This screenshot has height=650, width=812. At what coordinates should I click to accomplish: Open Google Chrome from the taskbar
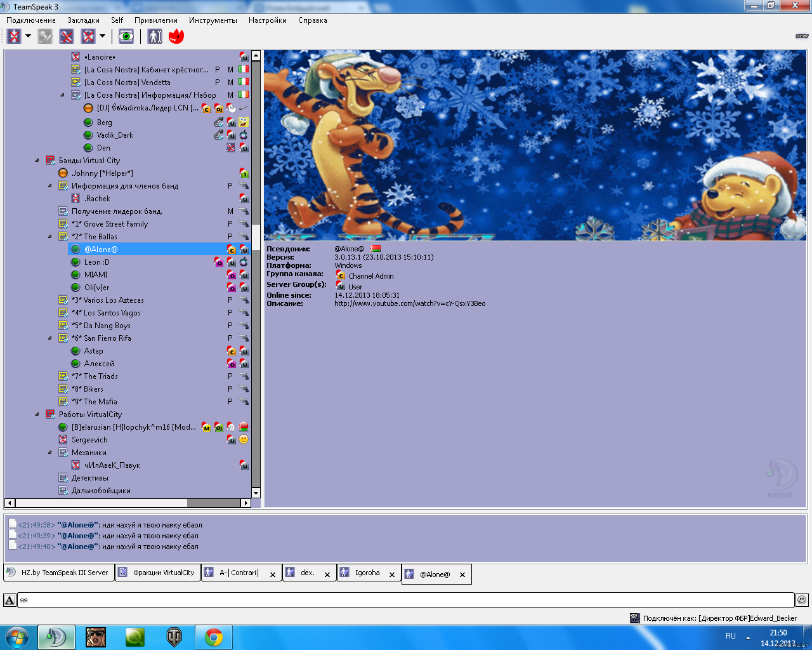coord(214,637)
